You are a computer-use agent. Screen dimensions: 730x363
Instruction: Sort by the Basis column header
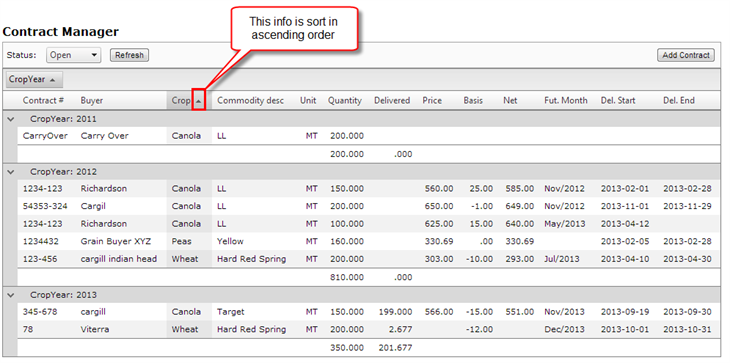[x=473, y=101]
